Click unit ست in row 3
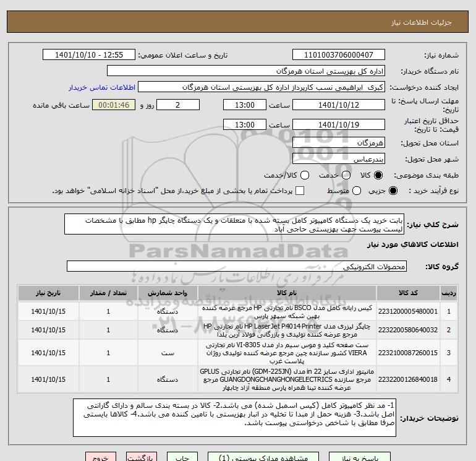 [x=168, y=353]
